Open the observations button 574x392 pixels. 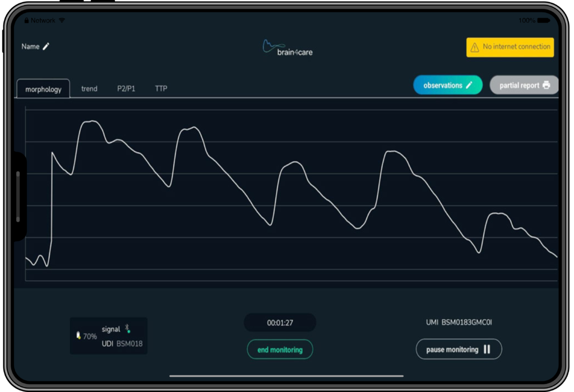(447, 85)
